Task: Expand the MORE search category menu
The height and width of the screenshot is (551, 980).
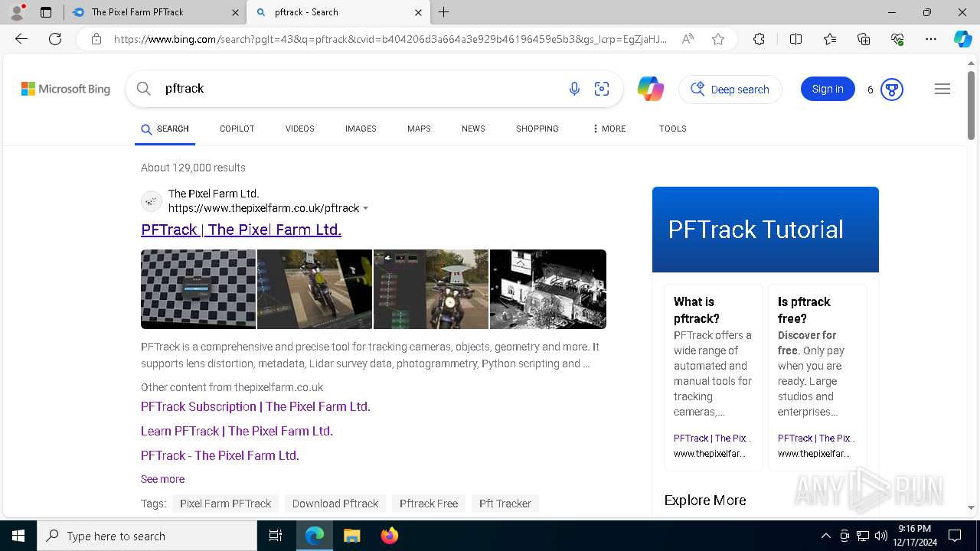Action: pyautogui.click(x=609, y=129)
